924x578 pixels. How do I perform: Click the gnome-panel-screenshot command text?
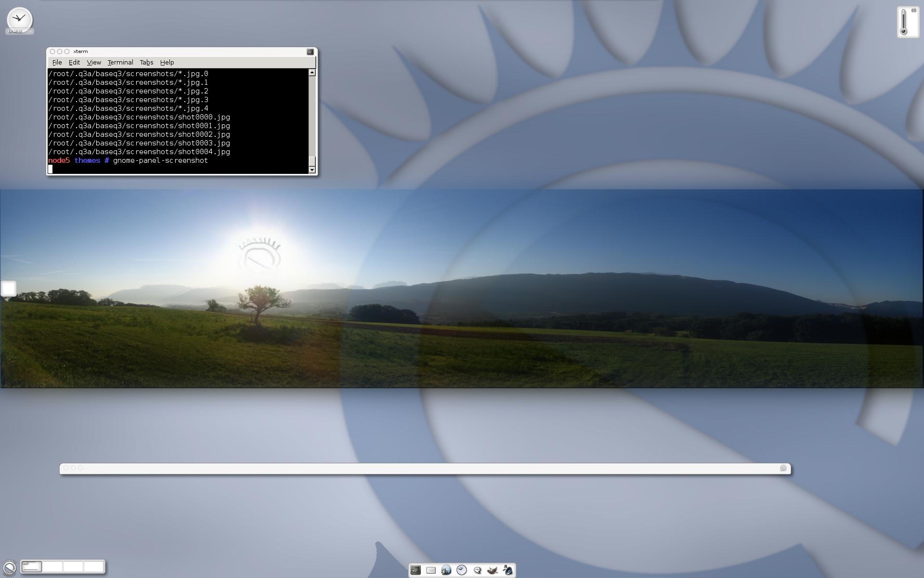coord(160,160)
